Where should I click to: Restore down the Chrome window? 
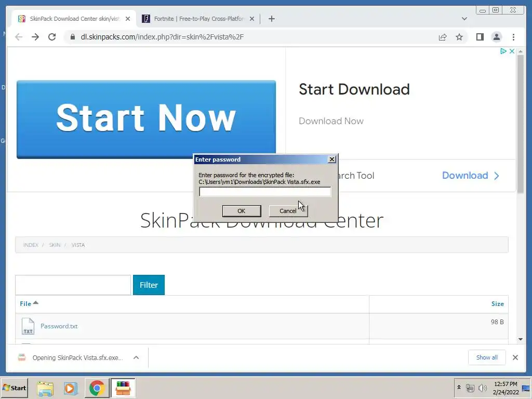tap(495, 10)
